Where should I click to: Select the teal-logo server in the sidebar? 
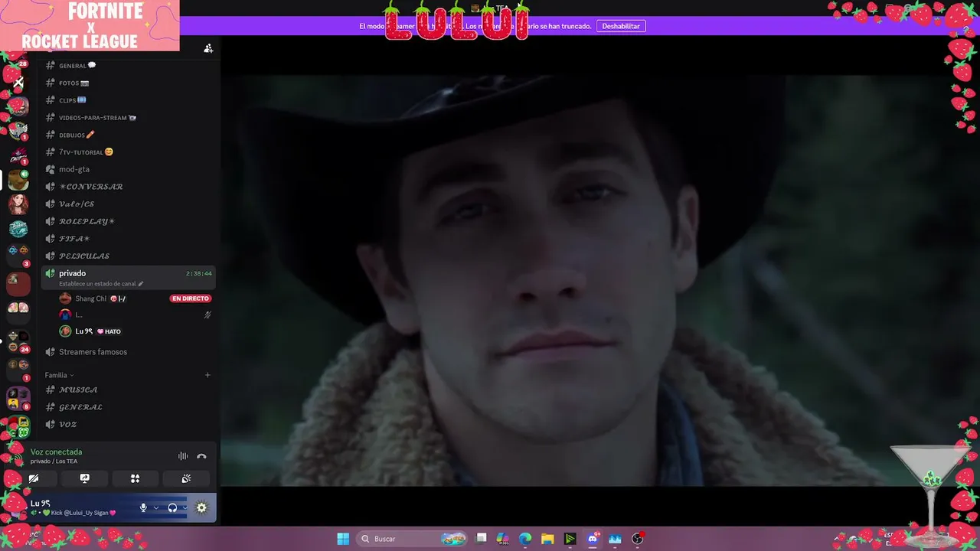pyautogui.click(x=18, y=229)
